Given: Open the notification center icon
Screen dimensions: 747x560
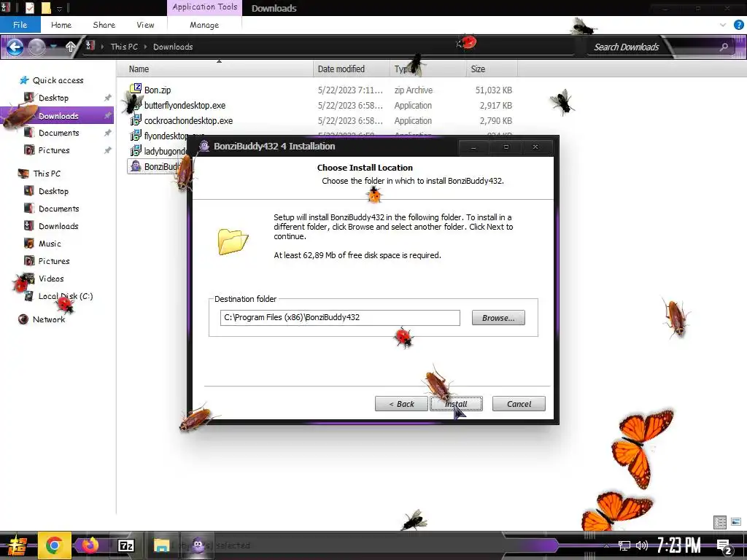Looking at the screenshot, I should (x=724, y=547).
